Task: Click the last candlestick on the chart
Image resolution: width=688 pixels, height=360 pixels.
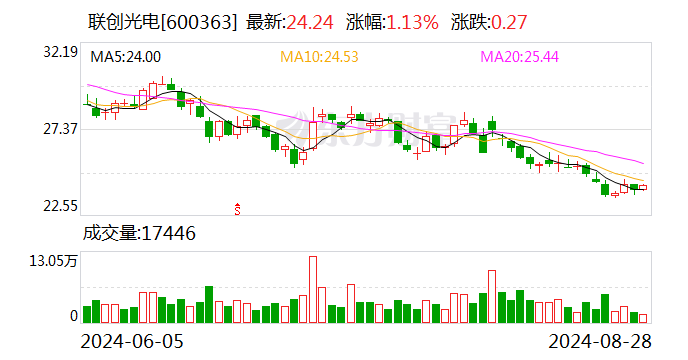Action: coord(643,187)
